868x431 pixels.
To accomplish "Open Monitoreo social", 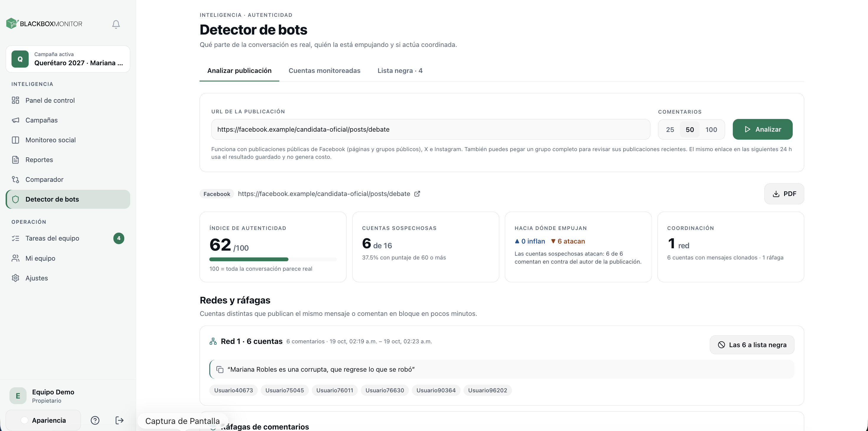I will click(x=68, y=140).
